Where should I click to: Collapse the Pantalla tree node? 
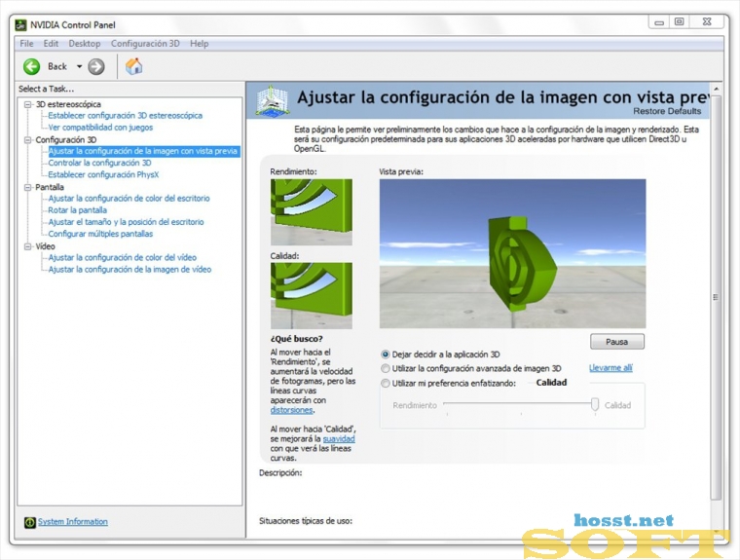[28, 187]
